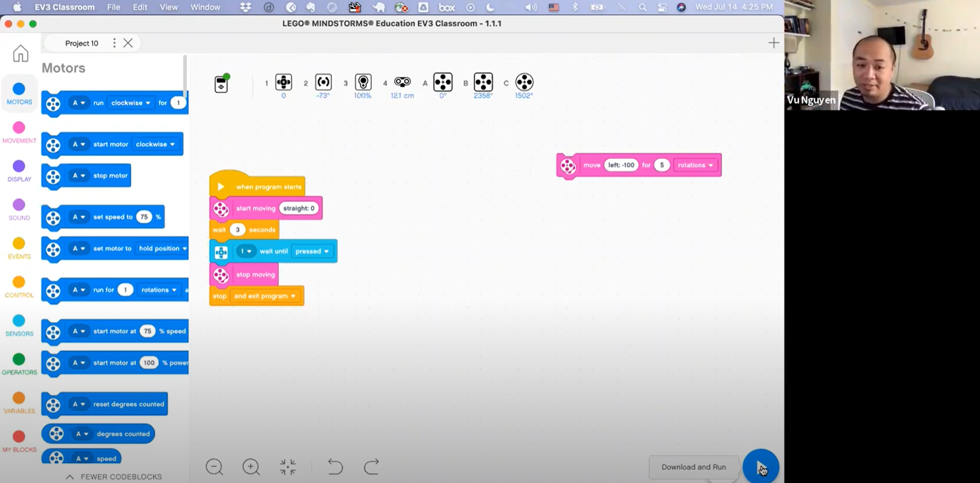Switch to Project 10 tab
Viewport: 980px width, 483px height.
point(82,43)
